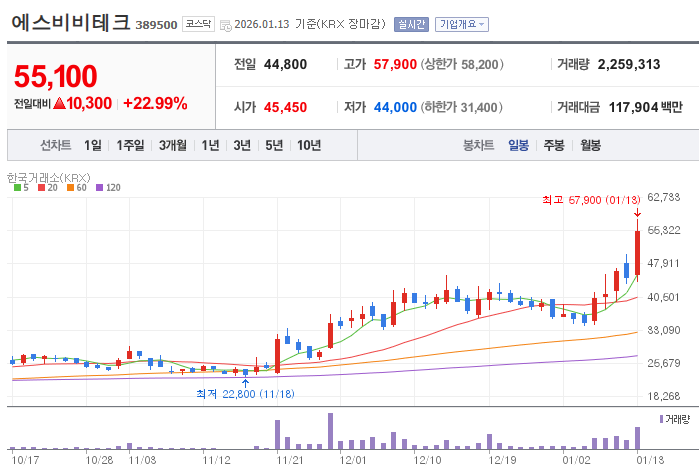Click green 5-day moving average swatch
This screenshot has height=473, width=699.
[17, 188]
